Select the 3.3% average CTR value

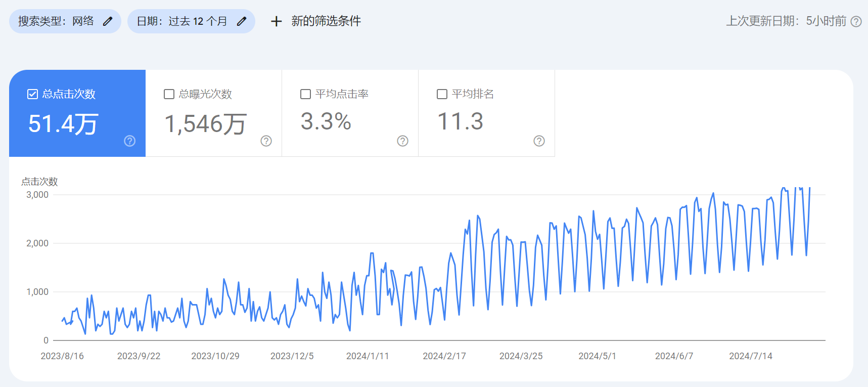click(x=326, y=121)
